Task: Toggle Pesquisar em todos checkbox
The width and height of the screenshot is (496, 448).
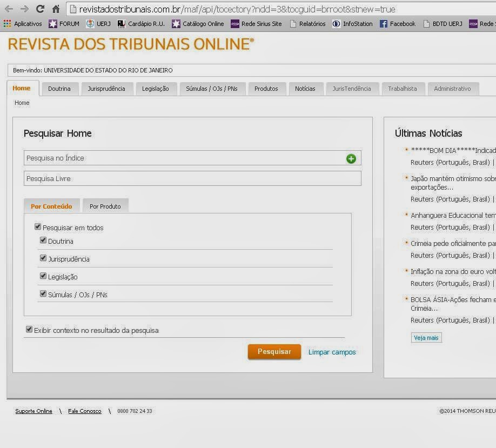Action: pos(38,226)
